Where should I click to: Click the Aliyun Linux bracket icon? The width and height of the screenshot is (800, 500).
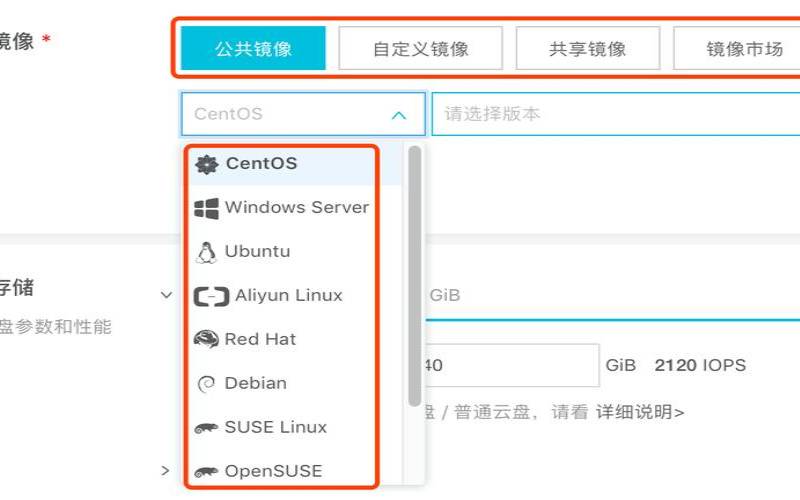pos(211,296)
